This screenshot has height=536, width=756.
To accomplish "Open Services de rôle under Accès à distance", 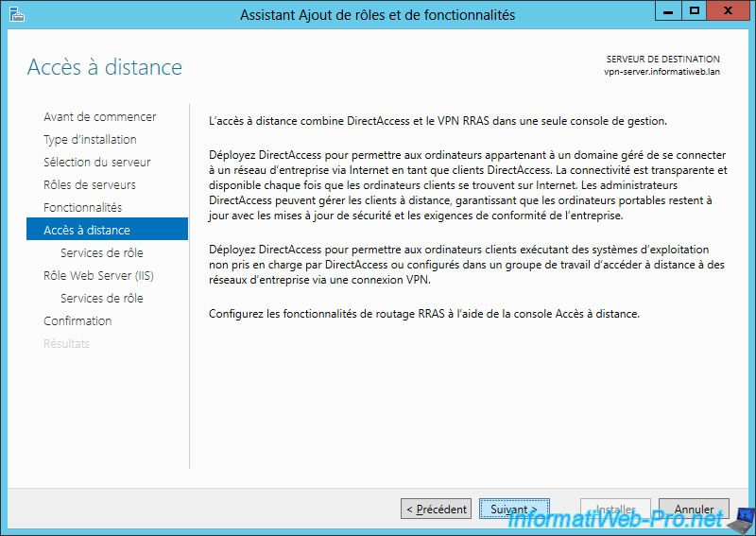I will pos(102,252).
